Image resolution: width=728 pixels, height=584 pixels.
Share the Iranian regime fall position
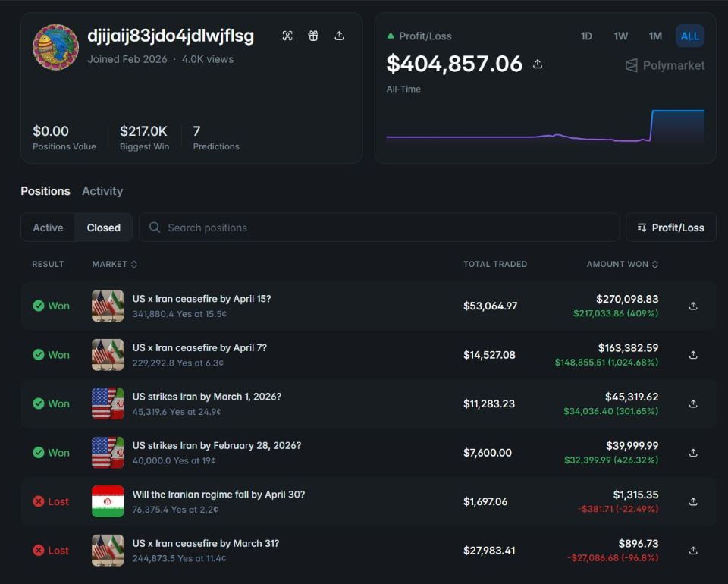point(693,501)
